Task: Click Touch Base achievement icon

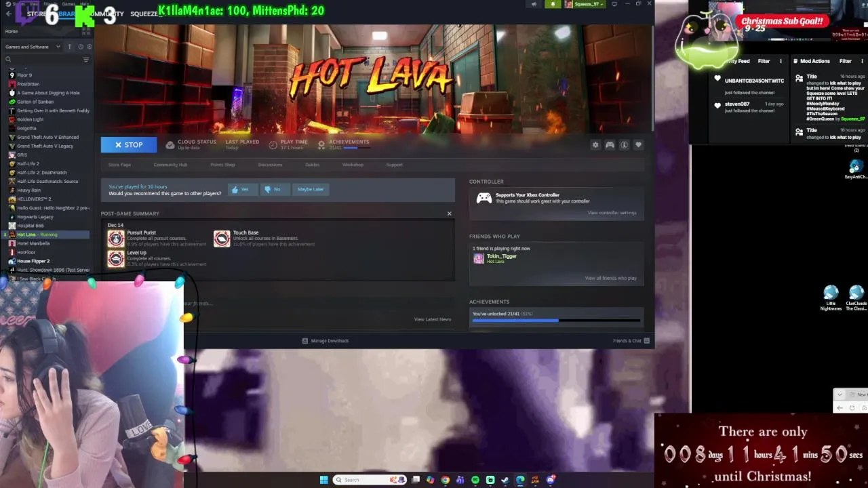Action: pos(222,239)
